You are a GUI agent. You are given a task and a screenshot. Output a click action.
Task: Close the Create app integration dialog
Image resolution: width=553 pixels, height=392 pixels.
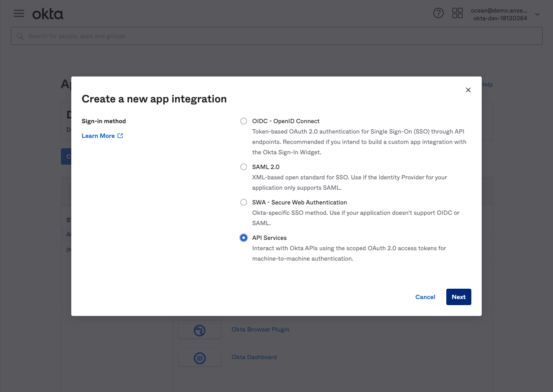[x=468, y=90]
